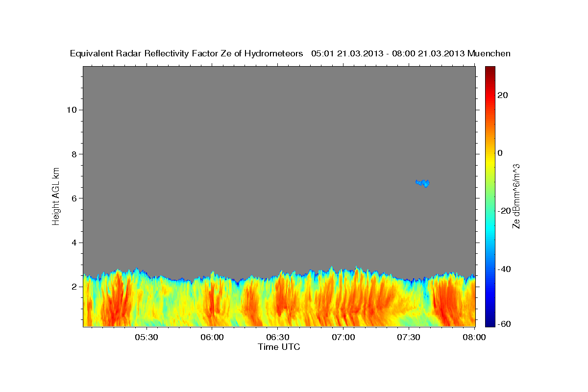Click the plot title text 'Equivalent Radar Reflectivity Factor Ze of Hydrometeors'
Viewport: 588px width, 392px height.
pos(187,54)
